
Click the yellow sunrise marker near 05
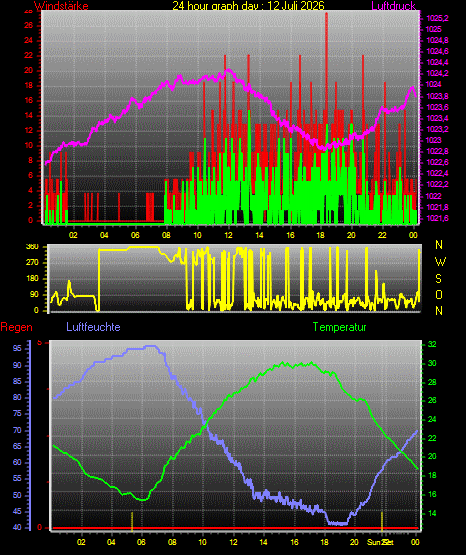[x=132, y=521]
